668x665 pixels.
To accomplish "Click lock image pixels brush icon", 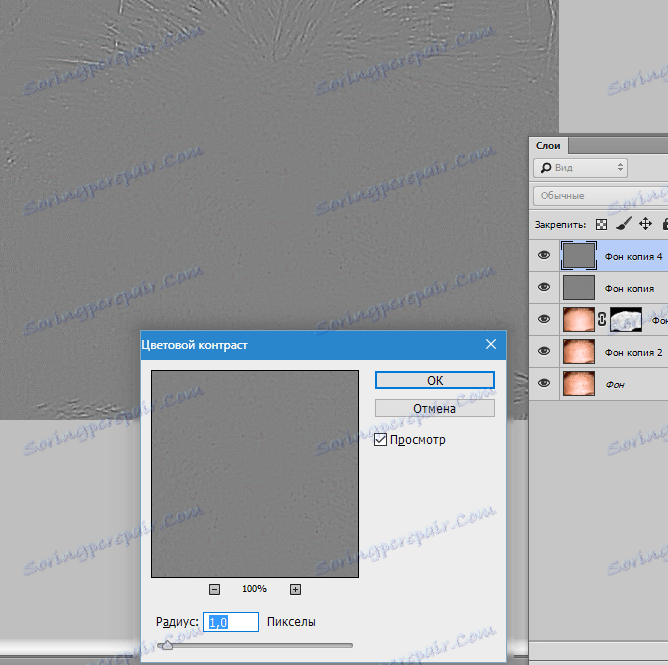I will [624, 224].
